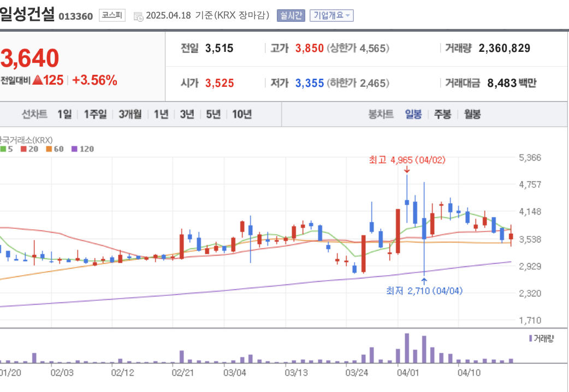This screenshot has width=569, height=392.
Task: Switch to the 주봉 weekly candle tab
Action: (442, 115)
